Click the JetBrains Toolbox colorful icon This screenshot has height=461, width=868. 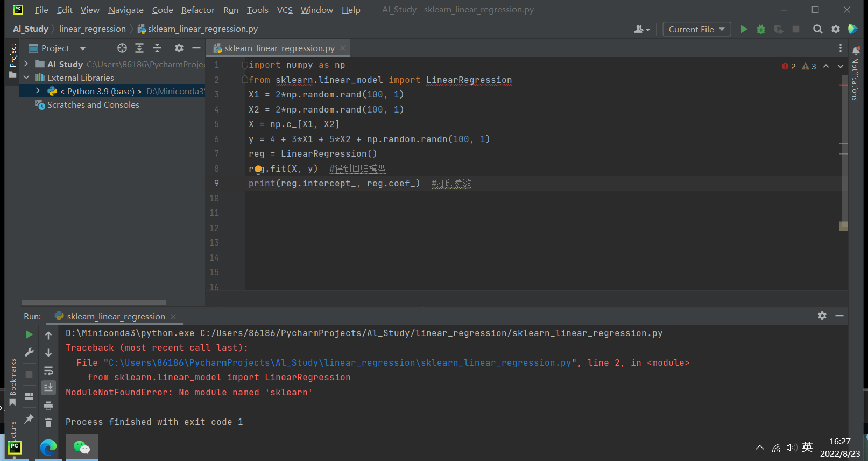pos(853,29)
